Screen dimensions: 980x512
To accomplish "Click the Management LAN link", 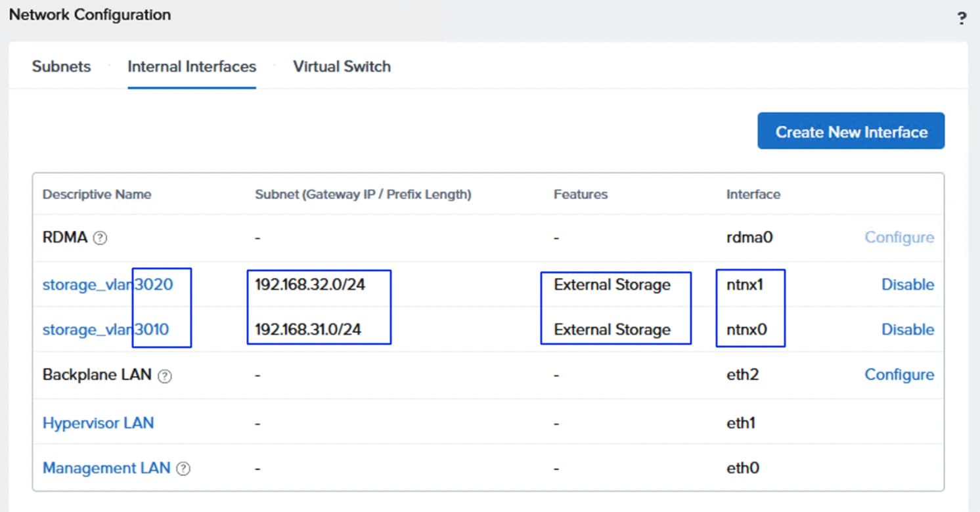I will [x=106, y=468].
